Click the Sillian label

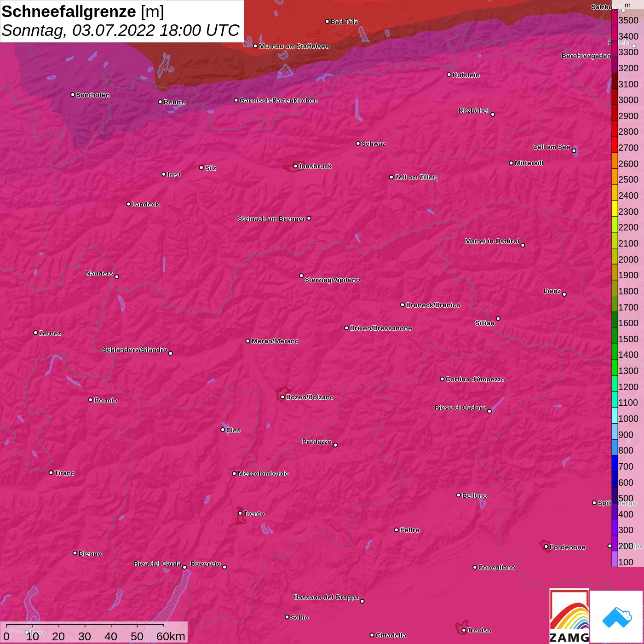click(x=485, y=323)
